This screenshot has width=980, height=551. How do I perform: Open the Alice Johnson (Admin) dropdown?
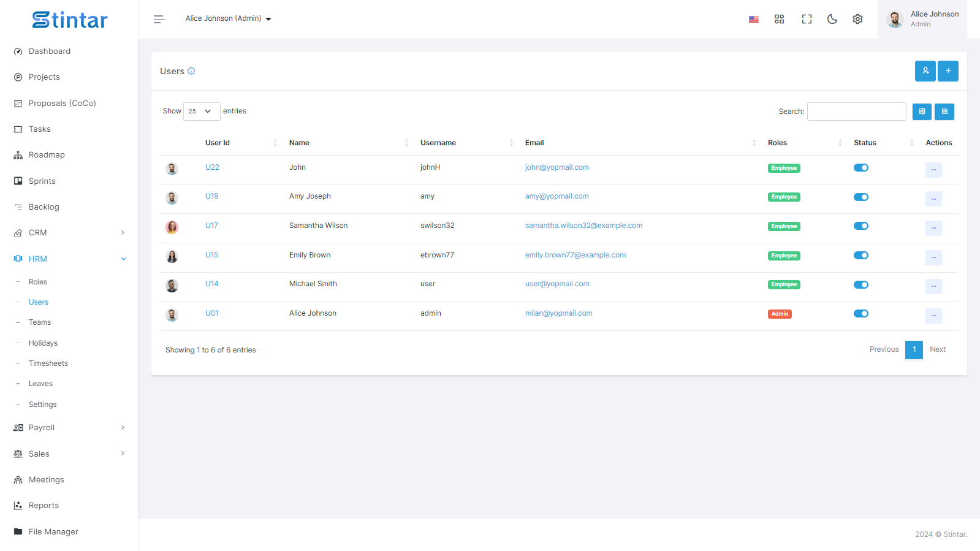pos(228,19)
